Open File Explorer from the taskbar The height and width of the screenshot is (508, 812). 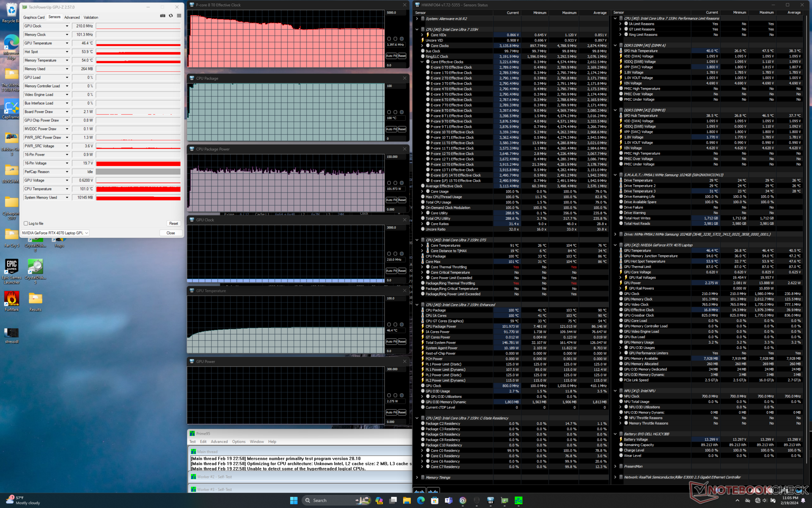[407, 500]
